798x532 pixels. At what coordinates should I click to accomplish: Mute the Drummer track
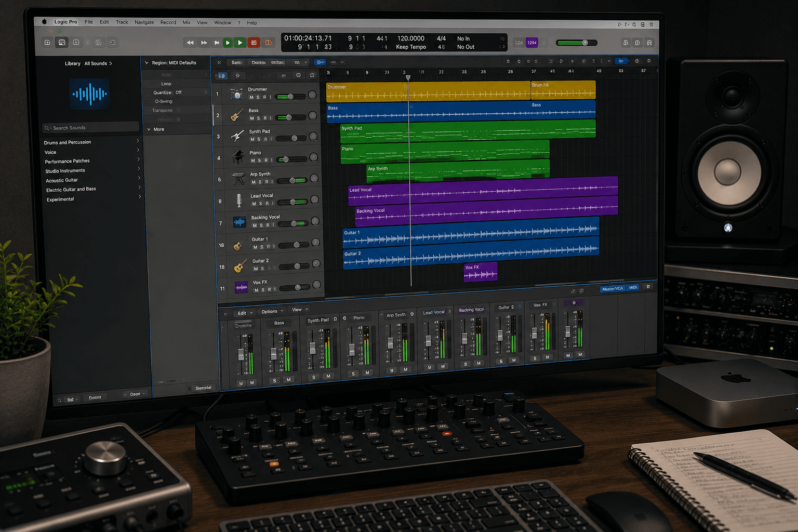(251, 97)
